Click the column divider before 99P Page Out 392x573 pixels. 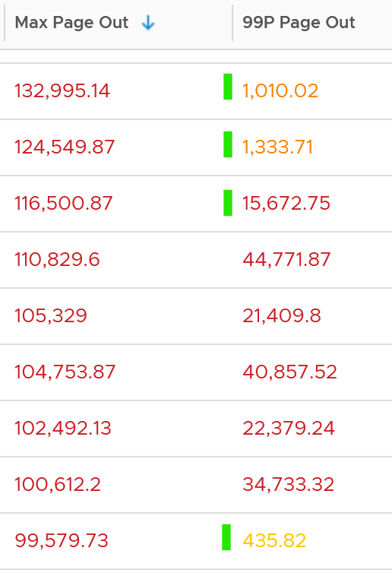click(232, 23)
